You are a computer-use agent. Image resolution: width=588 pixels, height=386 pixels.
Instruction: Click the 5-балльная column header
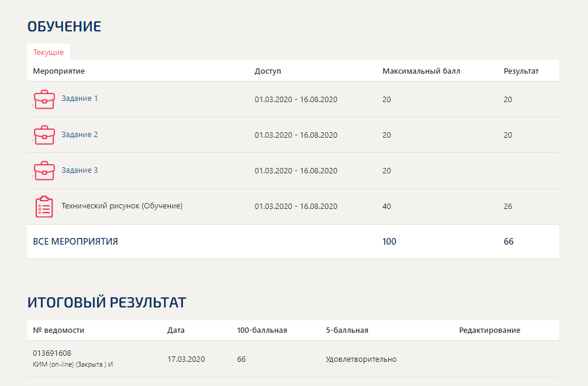click(347, 330)
